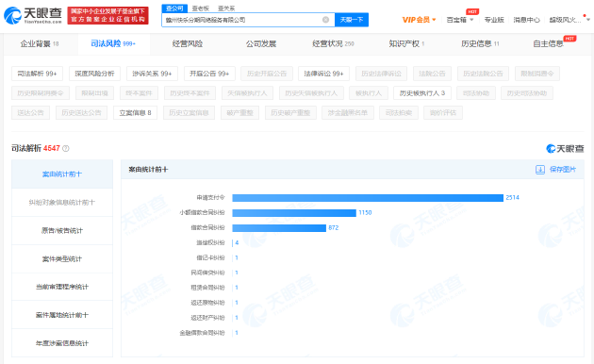Click the 法院公告 tag
This screenshot has height=364, width=594.
point(432,74)
